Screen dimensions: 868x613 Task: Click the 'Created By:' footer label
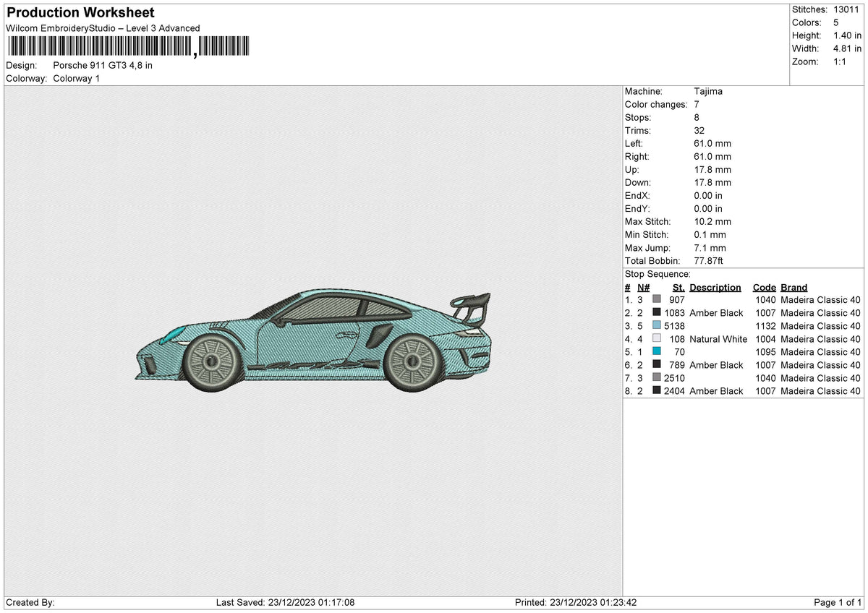tap(30, 602)
